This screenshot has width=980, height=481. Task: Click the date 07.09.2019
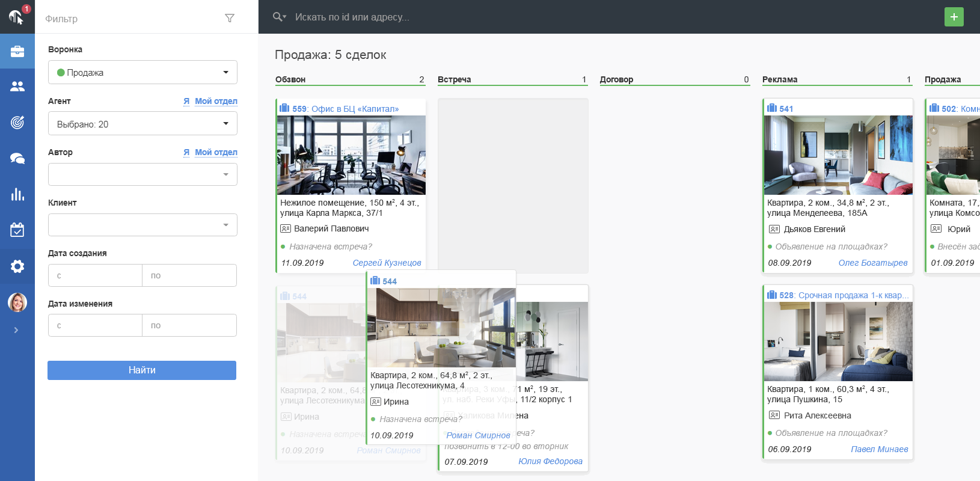466,462
